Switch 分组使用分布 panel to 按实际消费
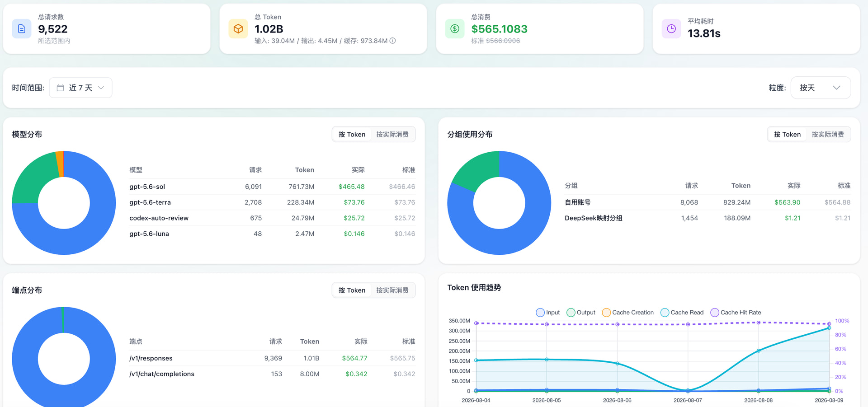This screenshot has width=868, height=407. 828,135
